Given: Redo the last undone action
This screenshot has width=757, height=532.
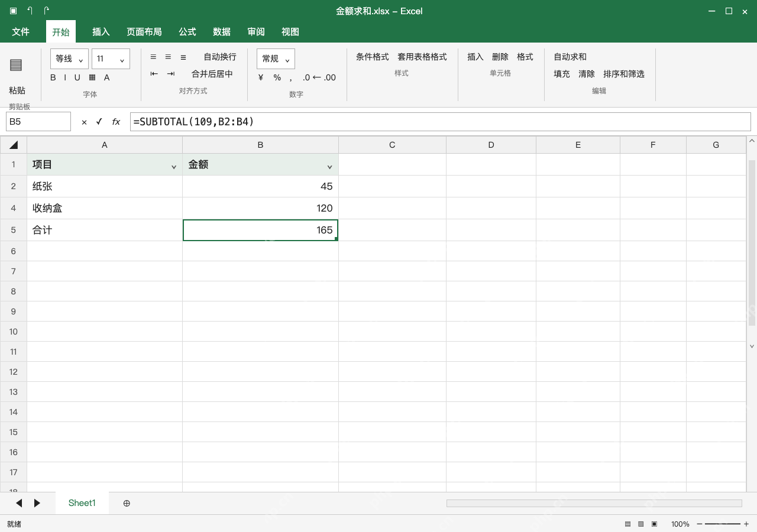Looking at the screenshot, I should (47, 11).
